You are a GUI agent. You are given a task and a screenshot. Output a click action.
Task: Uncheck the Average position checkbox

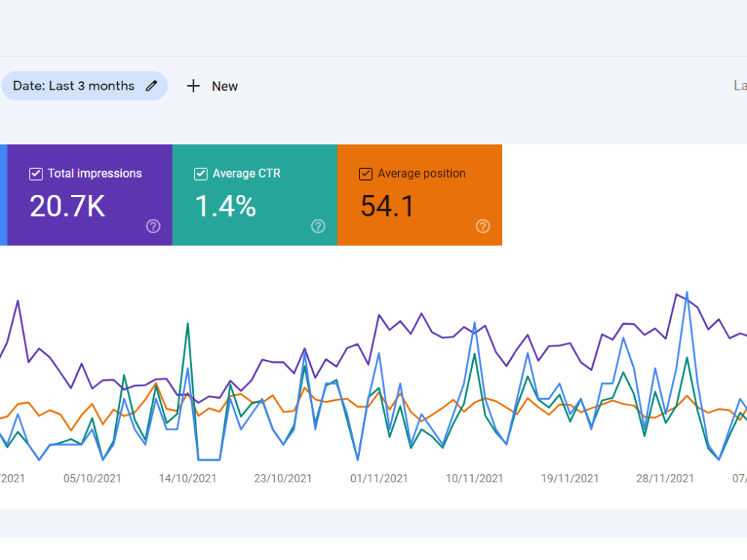365,174
